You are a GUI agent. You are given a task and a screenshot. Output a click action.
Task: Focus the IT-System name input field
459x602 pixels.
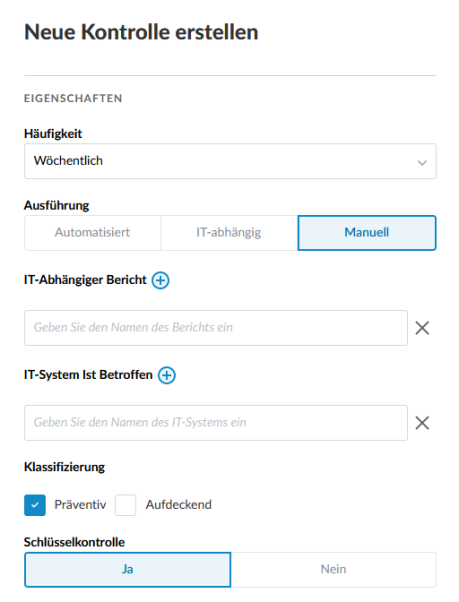pyautogui.click(x=216, y=423)
